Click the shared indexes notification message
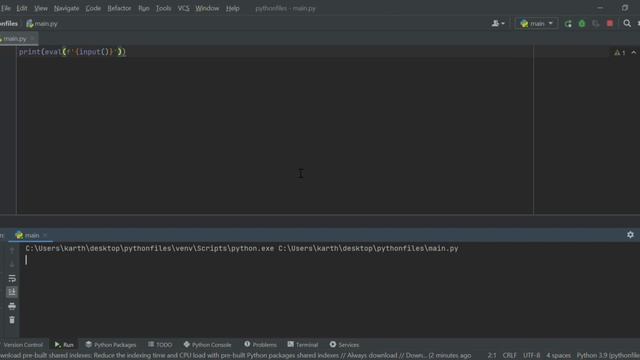Image resolution: width=640 pixels, height=360 pixels. tap(236, 356)
